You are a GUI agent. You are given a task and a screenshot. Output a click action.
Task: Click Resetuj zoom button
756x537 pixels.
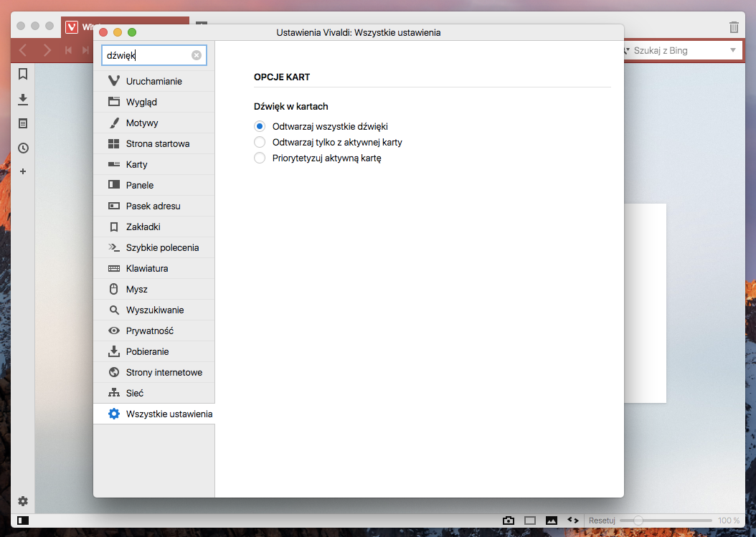tap(602, 521)
